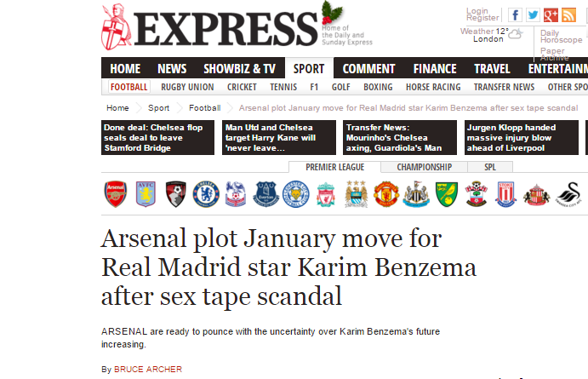The height and width of the screenshot is (379, 588).
Task: Open the RSS feed icon
Action: 568,15
